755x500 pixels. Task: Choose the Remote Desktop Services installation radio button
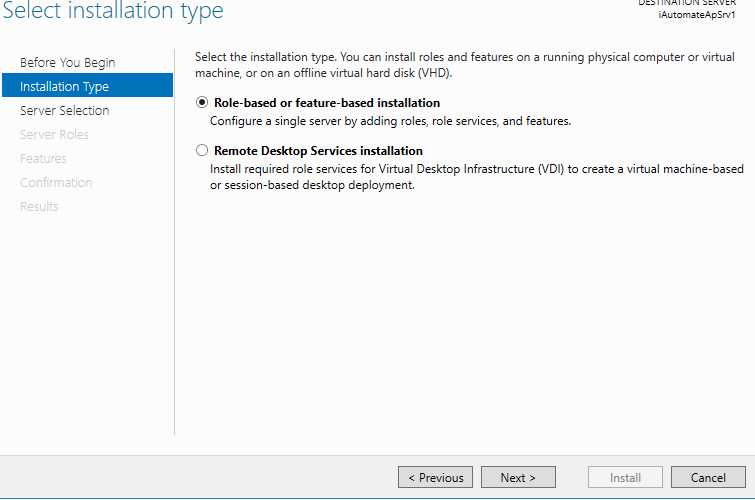click(x=203, y=151)
